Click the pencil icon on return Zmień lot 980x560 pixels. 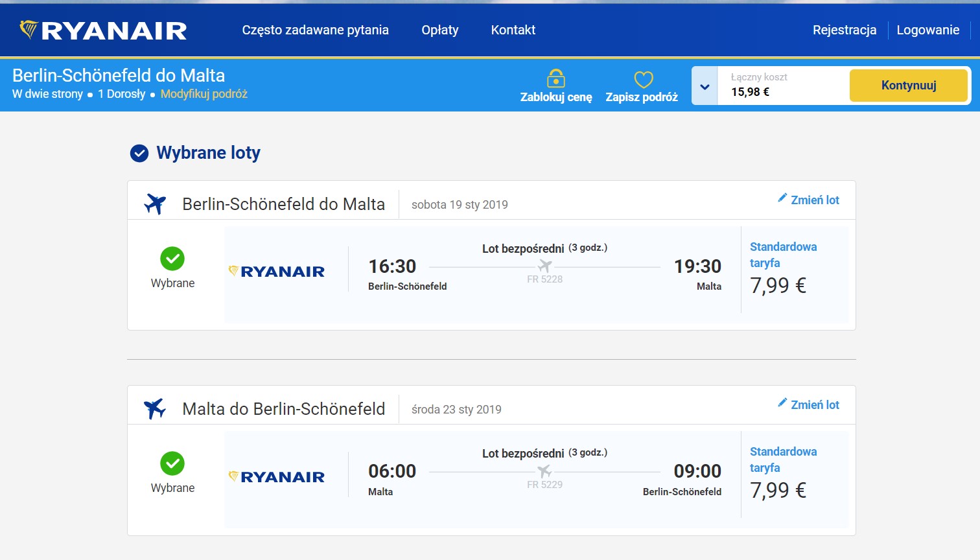click(782, 402)
